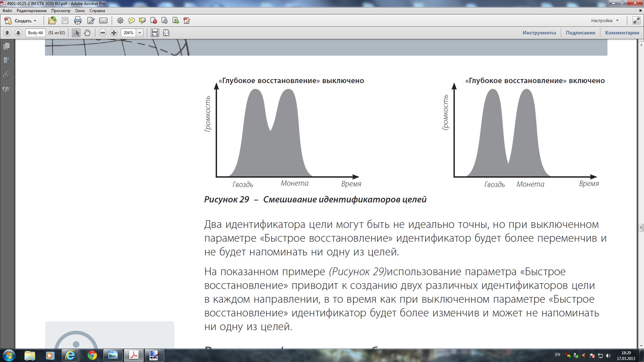
Task: Click the Print icon
Action: [78, 21]
